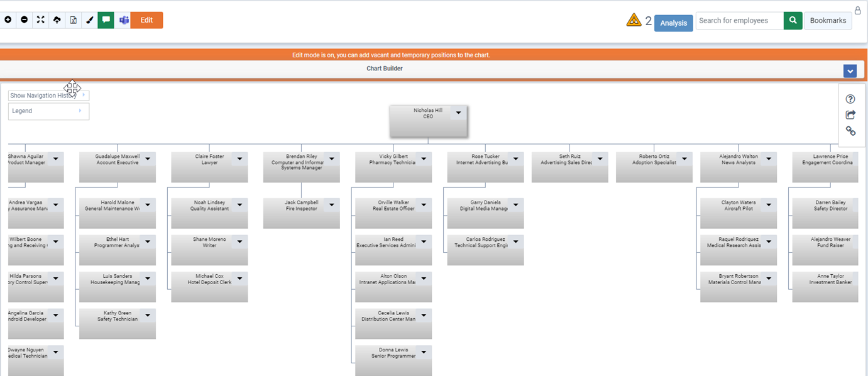
Task: Click the chain link icon
Action: coord(850,131)
